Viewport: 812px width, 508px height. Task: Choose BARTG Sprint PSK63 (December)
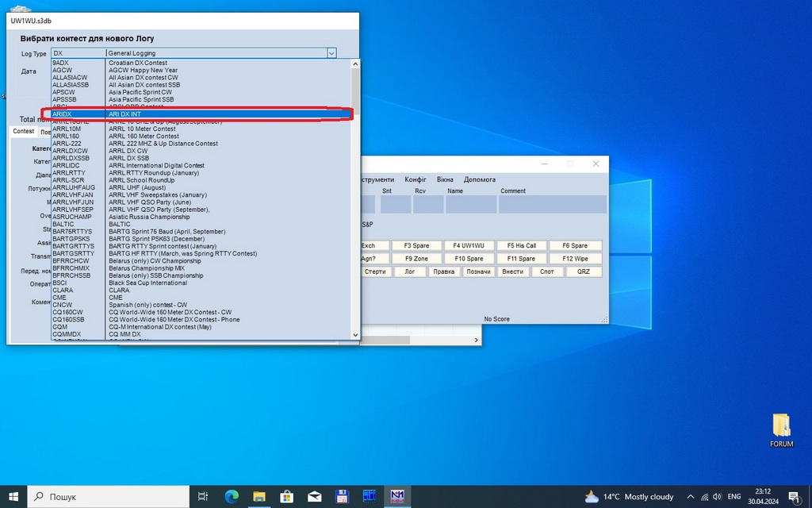point(201,239)
